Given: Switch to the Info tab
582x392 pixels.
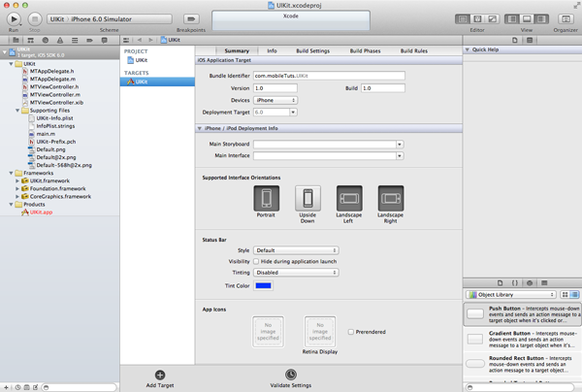Looking at the screenshot, I should point(272,50).
